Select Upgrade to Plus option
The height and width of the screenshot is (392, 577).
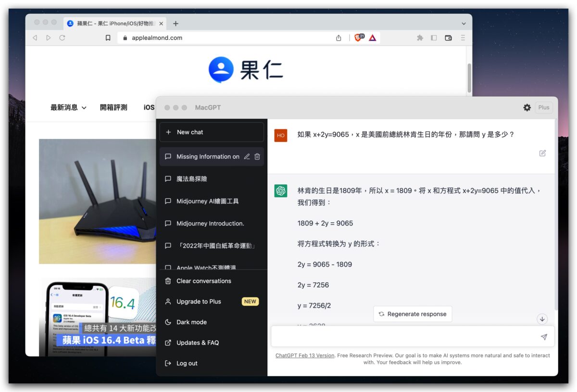coord(212,302)
